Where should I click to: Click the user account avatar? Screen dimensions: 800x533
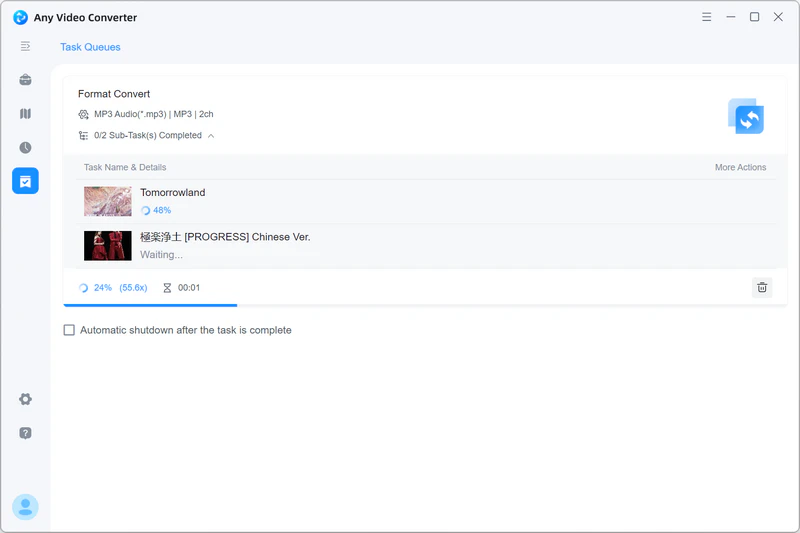click(x=25, y=507)
